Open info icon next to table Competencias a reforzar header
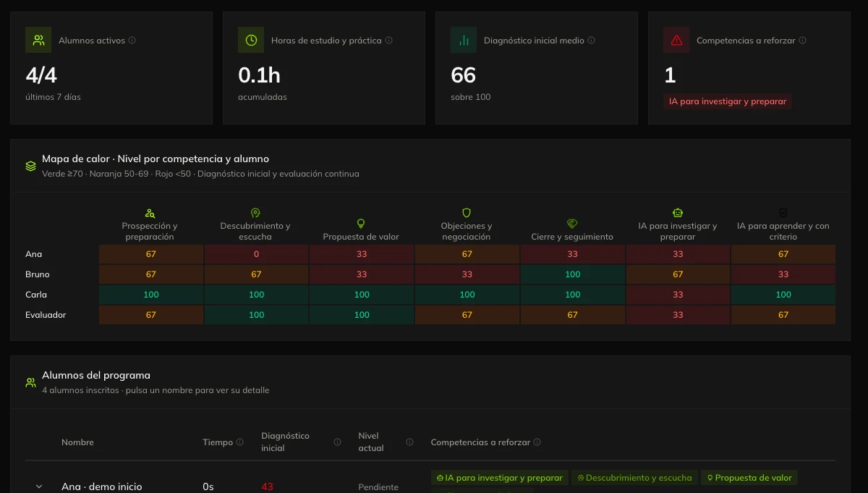 [x=537, y=442]
